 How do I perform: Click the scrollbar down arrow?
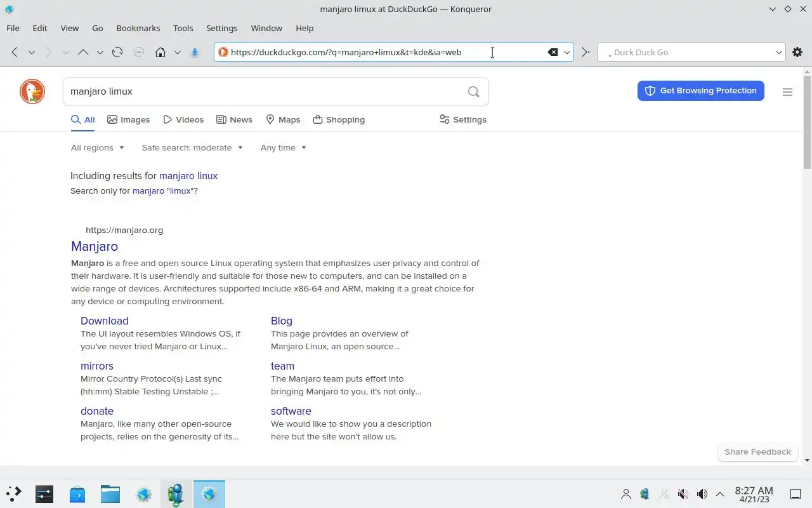click(x=807, y=460)
